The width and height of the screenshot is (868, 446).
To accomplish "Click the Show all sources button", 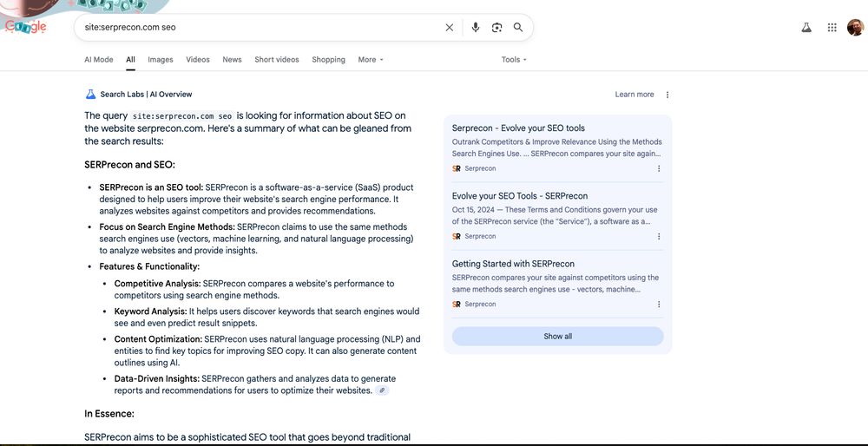I will [557, 337].
